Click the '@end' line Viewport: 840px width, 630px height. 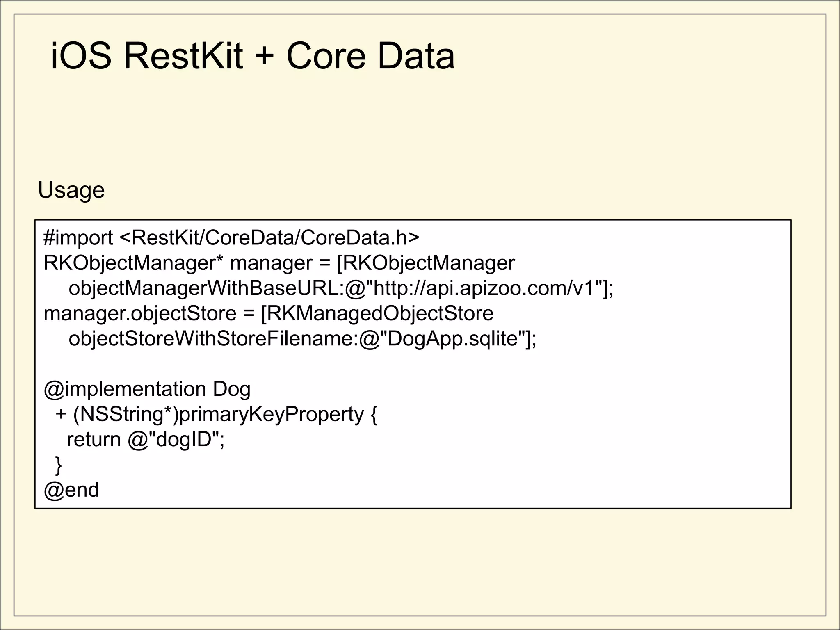[71, 490]
